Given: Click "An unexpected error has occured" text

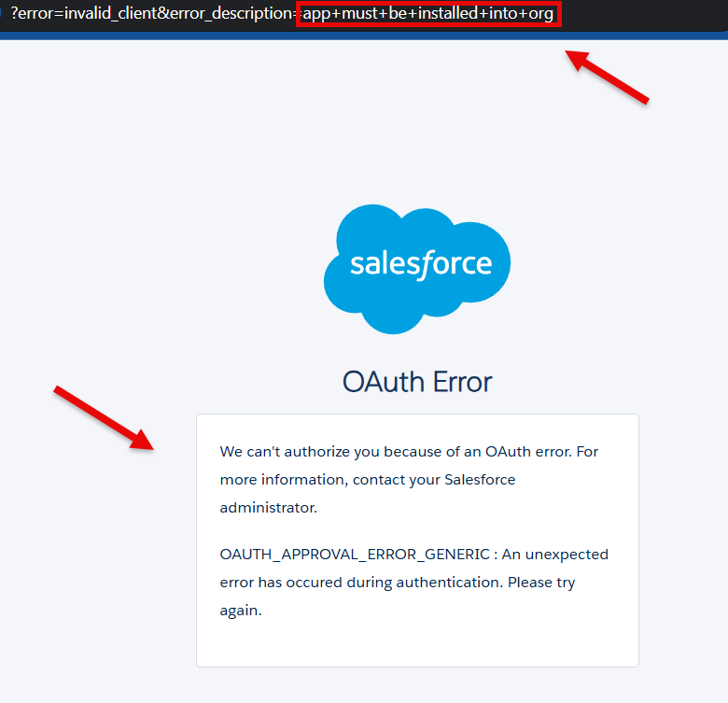Looking at the screenshot, I should pos(554,555).
